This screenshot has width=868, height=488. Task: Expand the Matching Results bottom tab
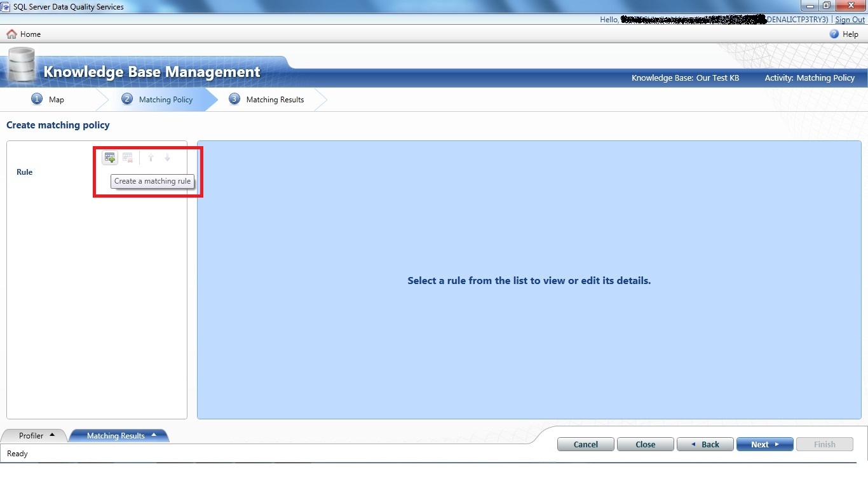click(119, 435)
